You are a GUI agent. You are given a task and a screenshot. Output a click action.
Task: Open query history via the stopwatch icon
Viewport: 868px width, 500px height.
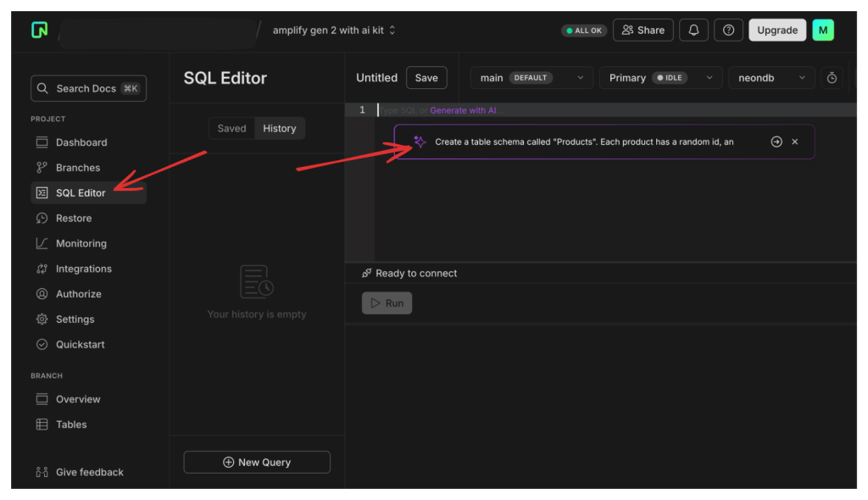tap(832, 77)
